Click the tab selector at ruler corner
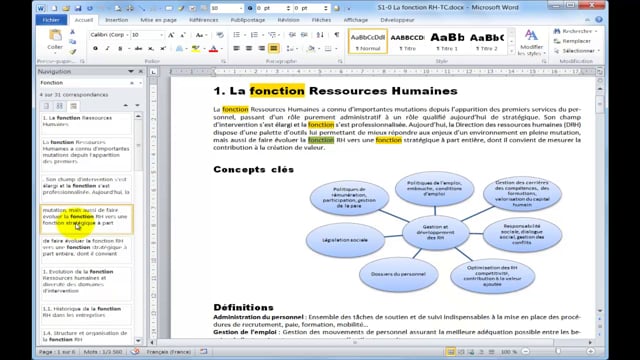The image size is (640, 360). pos(153,72)
